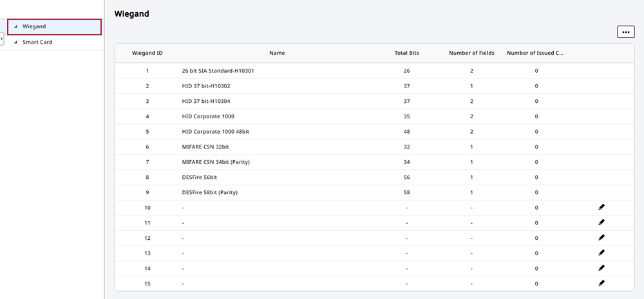Expand the Wiegand tree arrow
The width and height of the screenshot is (644, 299).
[x=15, y=26]
